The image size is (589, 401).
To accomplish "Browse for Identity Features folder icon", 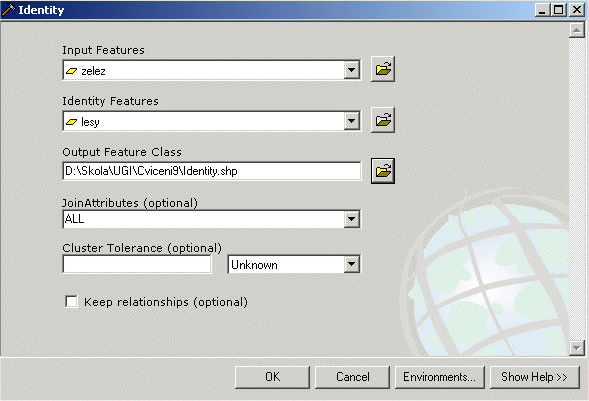I will pyautogui.click(x=383, y=120).
